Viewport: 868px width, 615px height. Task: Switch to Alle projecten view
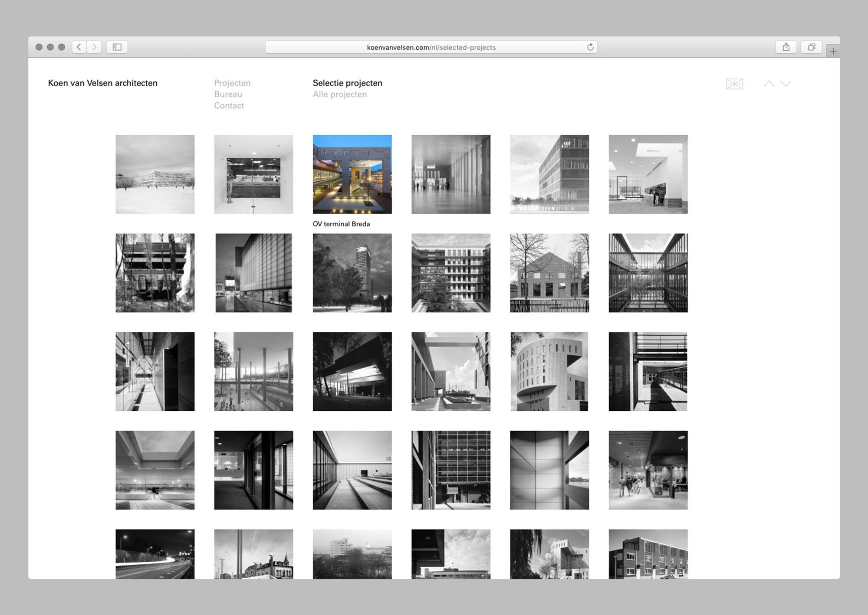(x=339, y=94)
